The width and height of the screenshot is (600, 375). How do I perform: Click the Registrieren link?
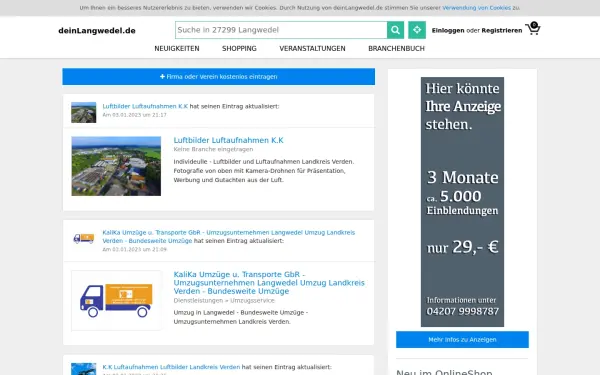(x=502, y=30)
